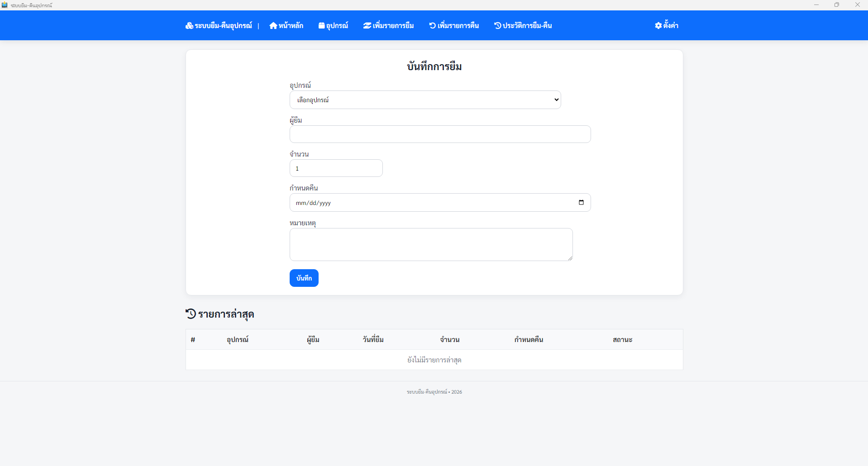Click the ตั้งค่า gear icon
This screenshot has width=868, height=466.
pos(658,26)
